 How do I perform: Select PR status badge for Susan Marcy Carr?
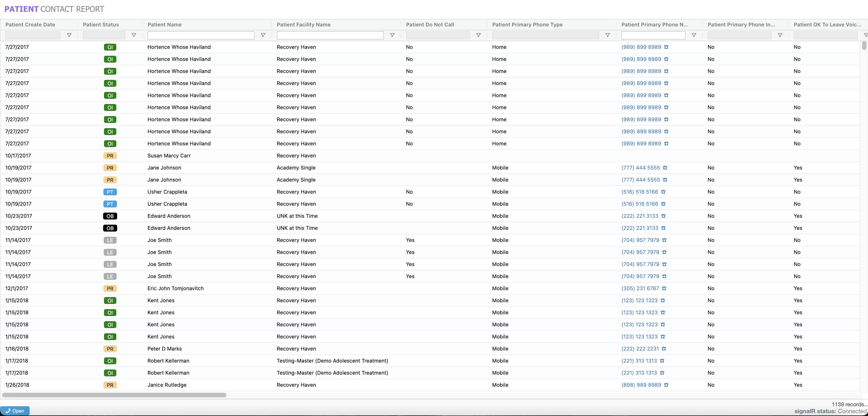[x=110, y=156]
